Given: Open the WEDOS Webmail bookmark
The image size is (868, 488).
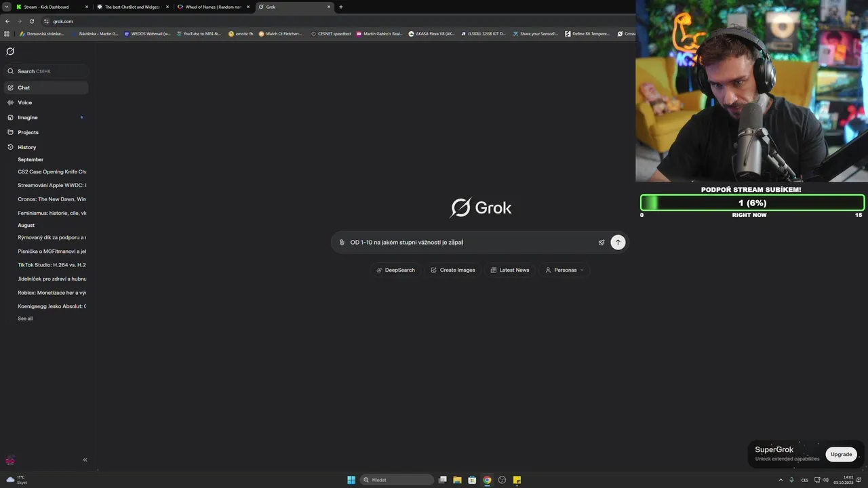Looking at the screenshot, I should [x=147, y=33].
